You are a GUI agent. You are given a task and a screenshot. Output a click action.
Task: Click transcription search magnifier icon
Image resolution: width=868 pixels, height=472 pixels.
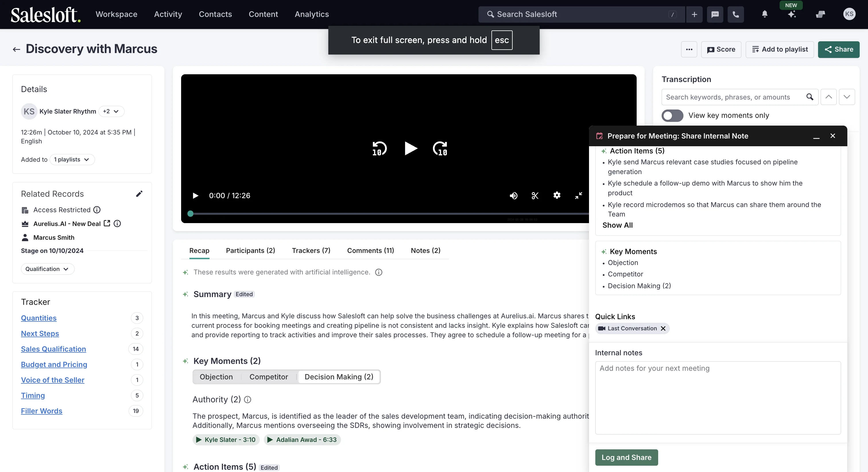(x=810, y=97)
